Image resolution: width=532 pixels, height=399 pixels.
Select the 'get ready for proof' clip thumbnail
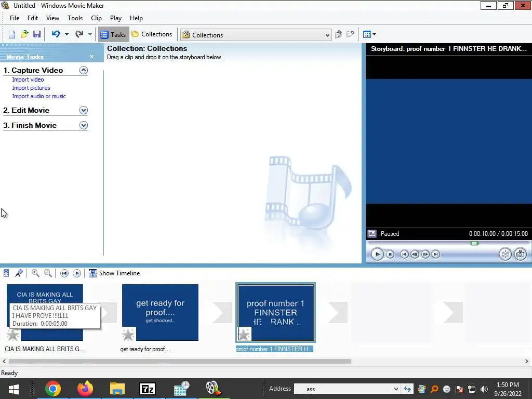160,312
